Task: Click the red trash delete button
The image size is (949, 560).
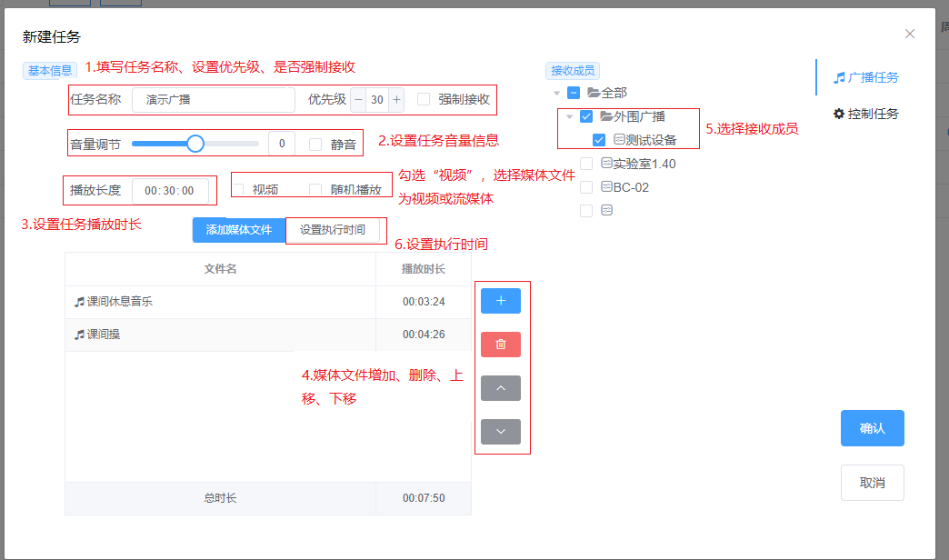Action: 501,345
